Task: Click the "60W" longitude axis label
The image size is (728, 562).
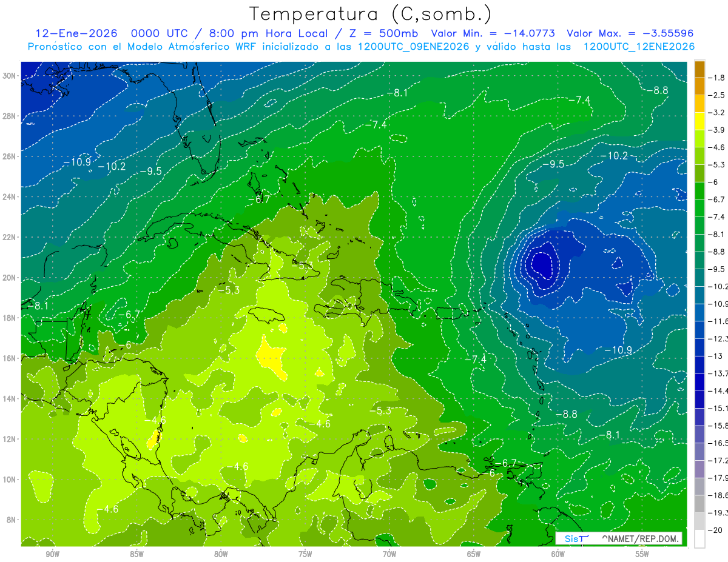Action: [558, 554]
